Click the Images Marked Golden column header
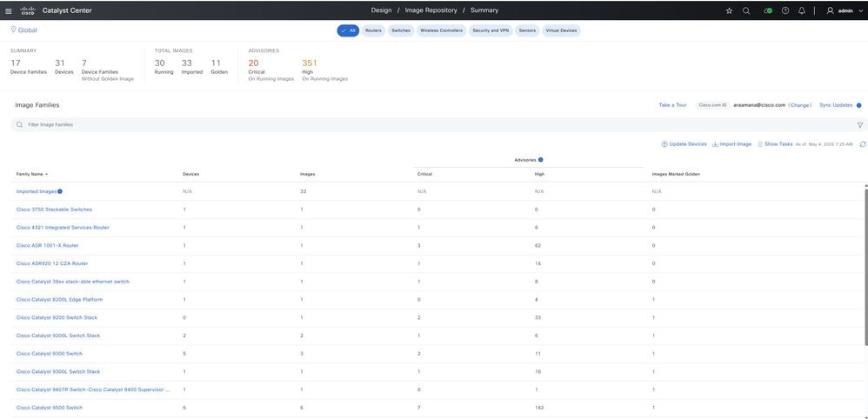Viewport: 868px width, 419px height. (x=676, y=175)
